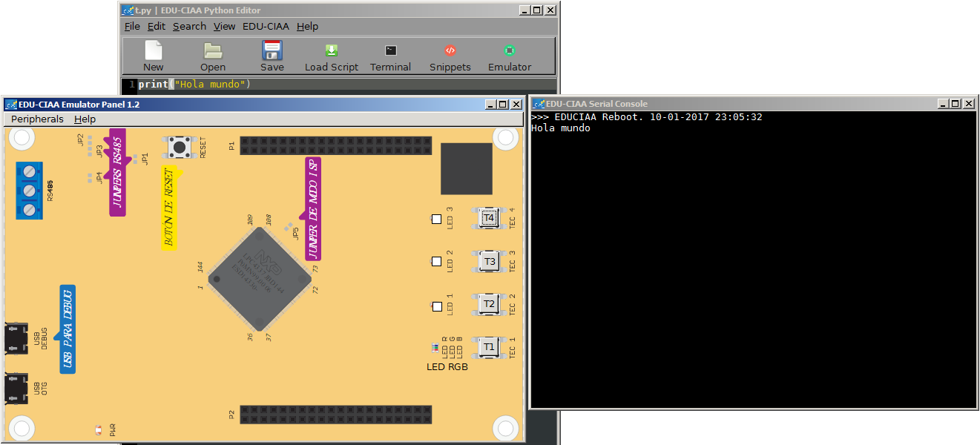Click the 'Hola mundo' output in Serial Console

pyautogui.click(x=561, y=128)
